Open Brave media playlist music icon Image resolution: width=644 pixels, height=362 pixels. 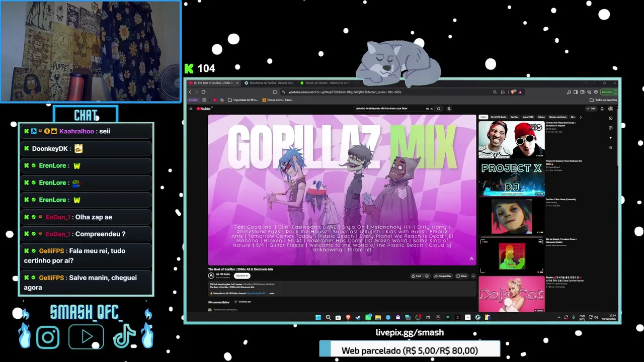[569, 92]
